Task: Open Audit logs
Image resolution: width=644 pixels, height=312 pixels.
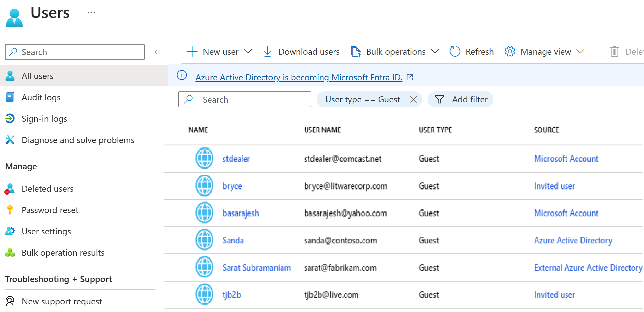Action: [41, 97]
